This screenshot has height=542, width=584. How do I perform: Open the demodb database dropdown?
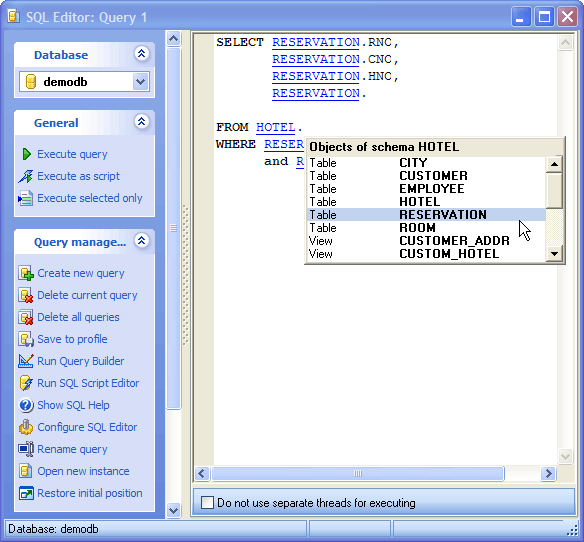click(140, 82)
